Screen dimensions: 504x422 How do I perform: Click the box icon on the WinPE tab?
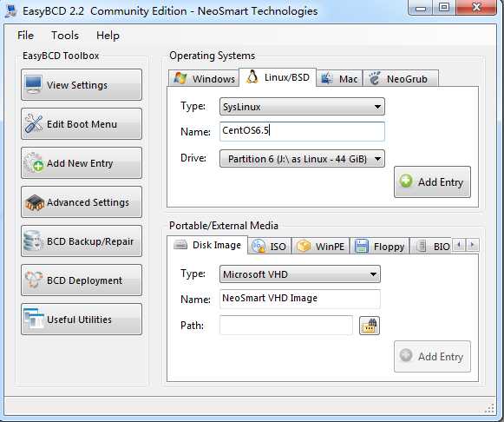tap(304, 246)
